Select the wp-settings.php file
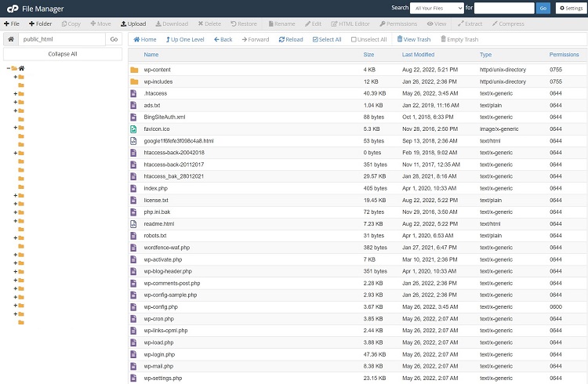The width and height of the screenshot is (588, 384). point(163,378)
